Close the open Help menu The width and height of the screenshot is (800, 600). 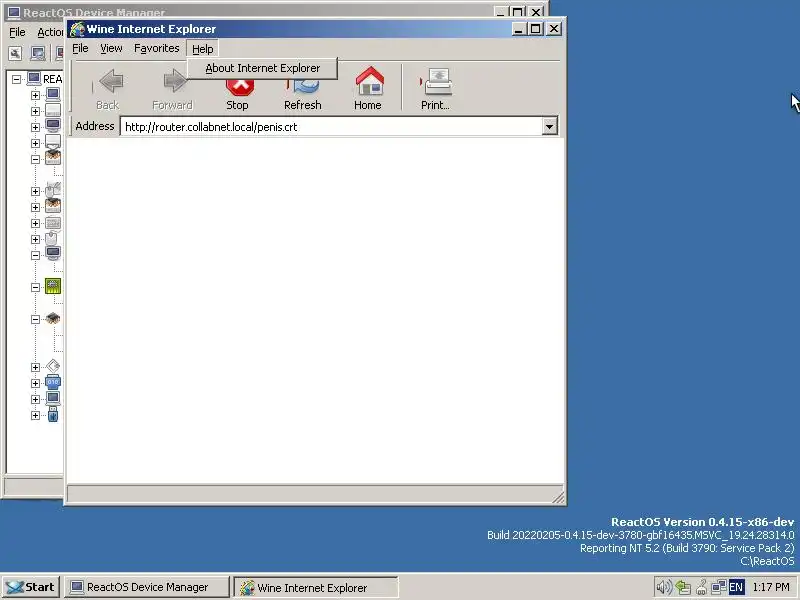click(203, 49)
